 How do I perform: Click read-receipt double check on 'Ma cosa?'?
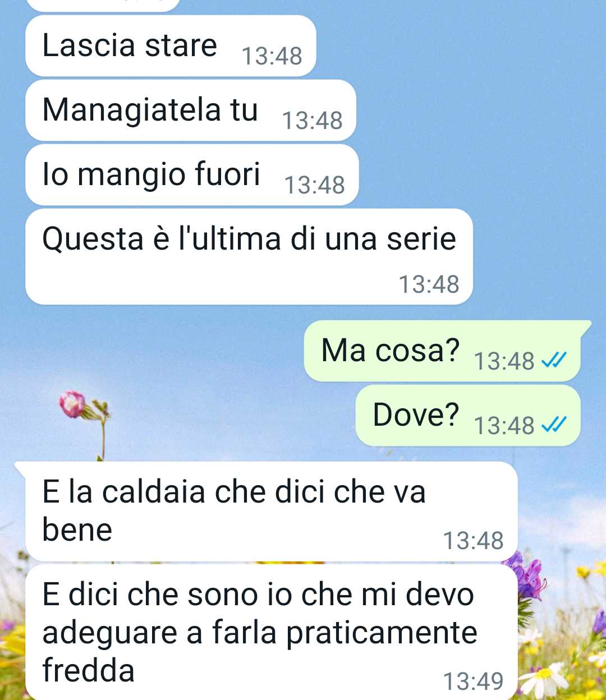[554, 361]
